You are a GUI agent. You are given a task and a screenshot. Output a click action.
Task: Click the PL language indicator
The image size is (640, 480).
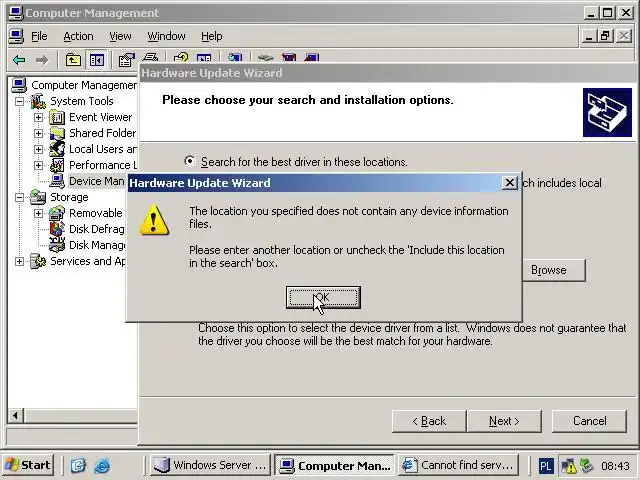[545, 465]
